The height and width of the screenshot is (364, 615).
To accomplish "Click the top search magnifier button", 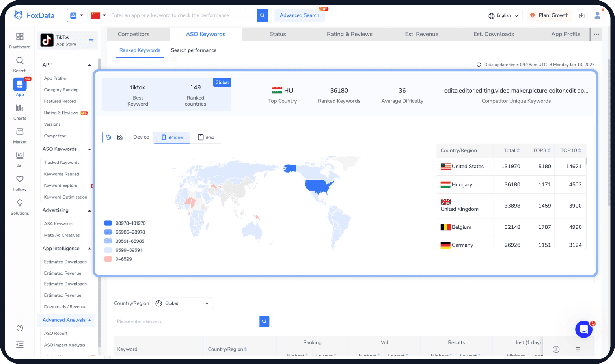I will coord(263,15).
